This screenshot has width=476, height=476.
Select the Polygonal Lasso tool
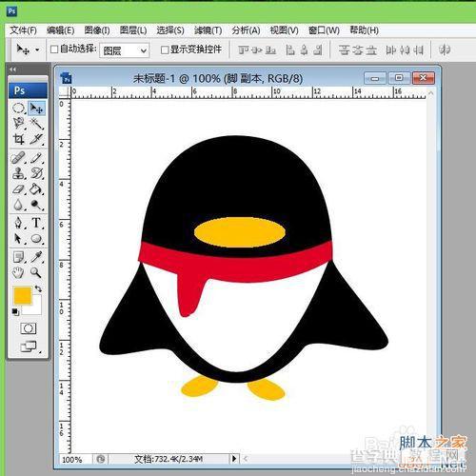[19, 124]
